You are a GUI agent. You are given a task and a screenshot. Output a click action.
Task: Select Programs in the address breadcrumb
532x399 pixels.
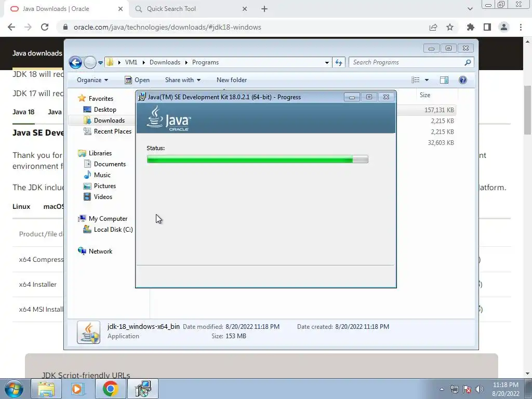click(205, 62)
